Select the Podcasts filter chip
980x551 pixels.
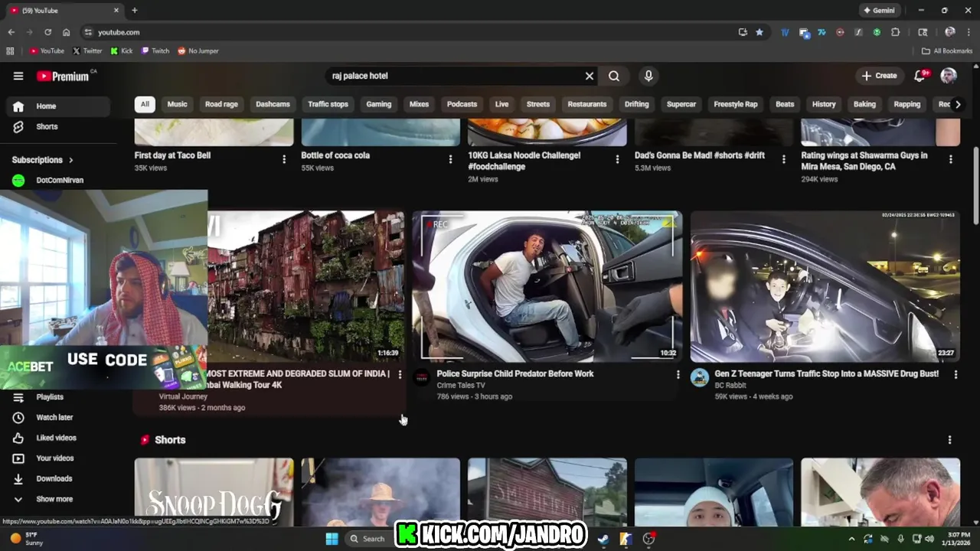(462, 104)
